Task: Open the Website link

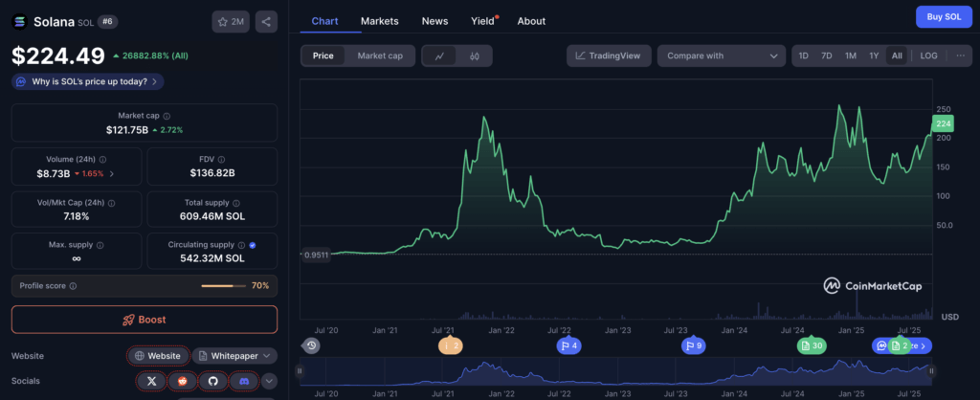Action: [158, 356]
